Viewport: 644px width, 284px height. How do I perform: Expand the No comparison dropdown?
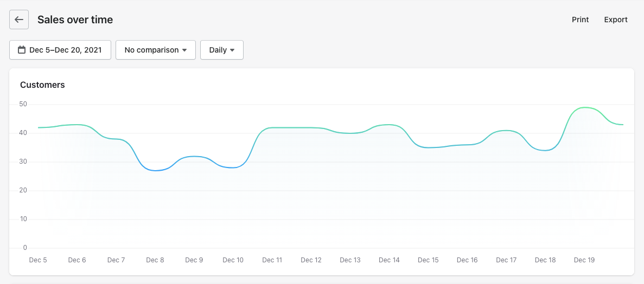click(156, 50)
